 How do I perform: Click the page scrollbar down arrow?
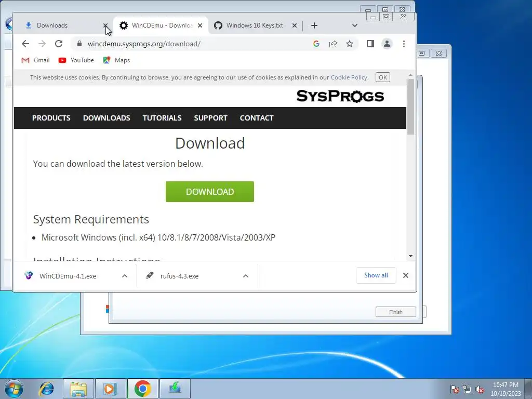(410, 256)
